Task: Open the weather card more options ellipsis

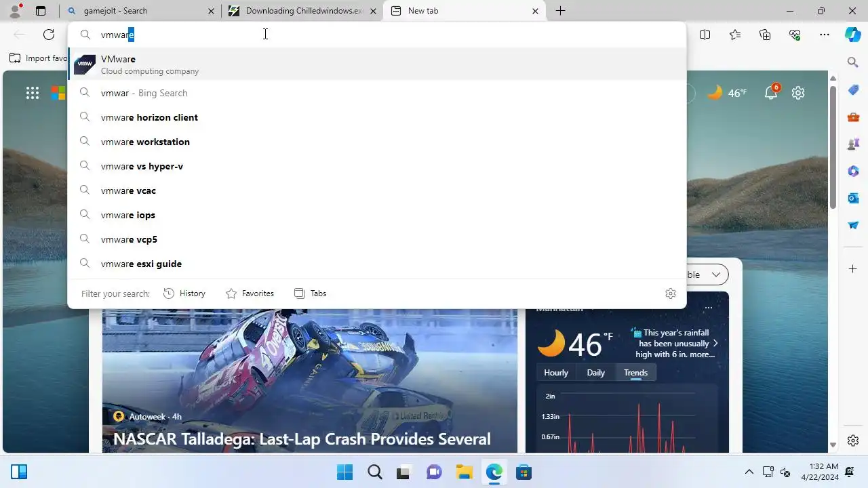Action: 708,308
